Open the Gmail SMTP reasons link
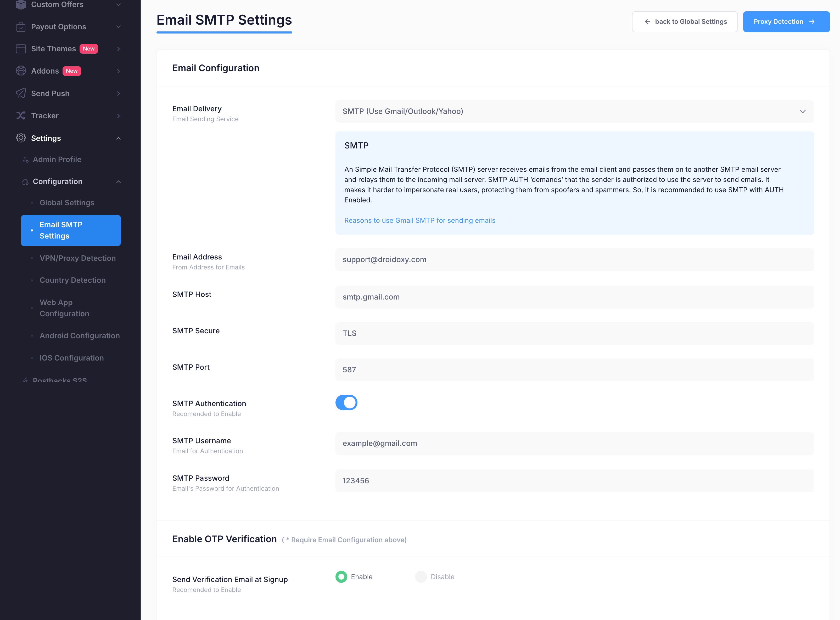The height and width of the screenshot is (620, 840). click(420, 220)
